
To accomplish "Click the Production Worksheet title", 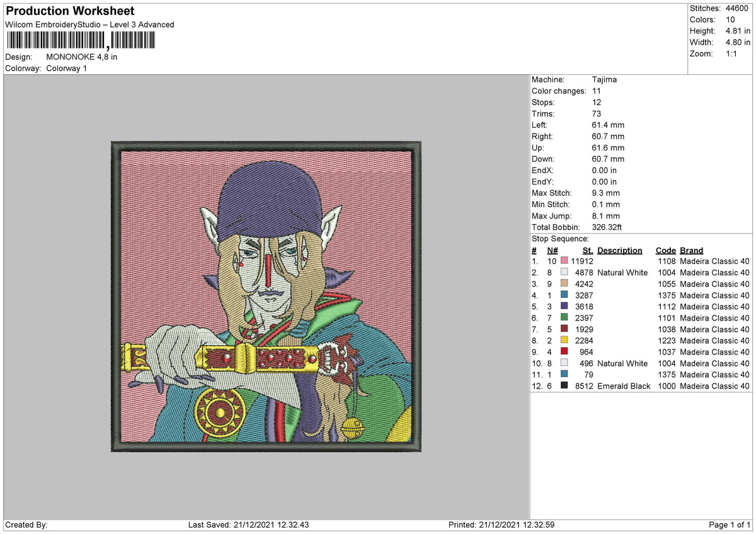I will (x=70, y=11).
